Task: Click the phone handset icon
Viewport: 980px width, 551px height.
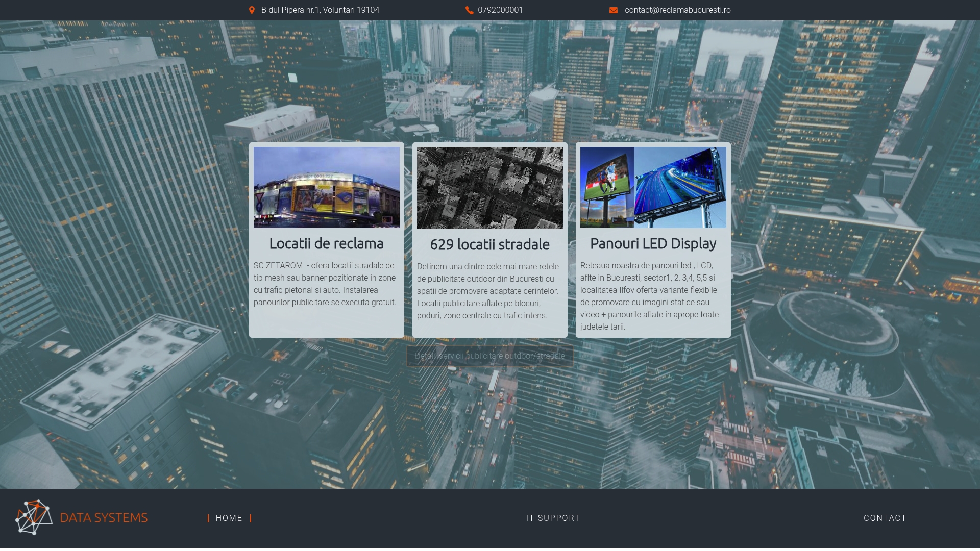Action: coord(469,10)
